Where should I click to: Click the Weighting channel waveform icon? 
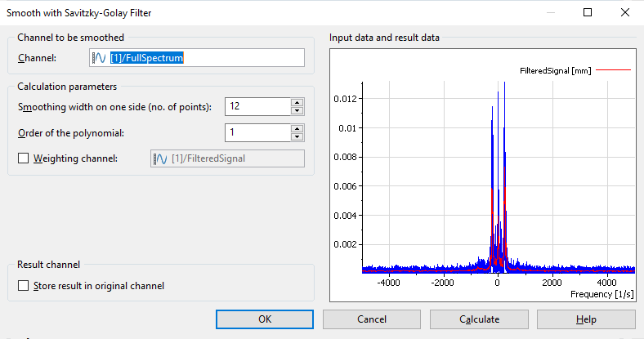[161, 158]
